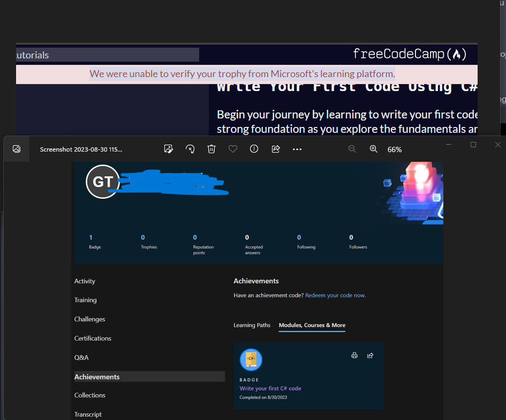Image resolution: width=506 pixels, height=420 pixels.
Task: Click the Begin your journey paragraph text
Action: pos(347,122)
